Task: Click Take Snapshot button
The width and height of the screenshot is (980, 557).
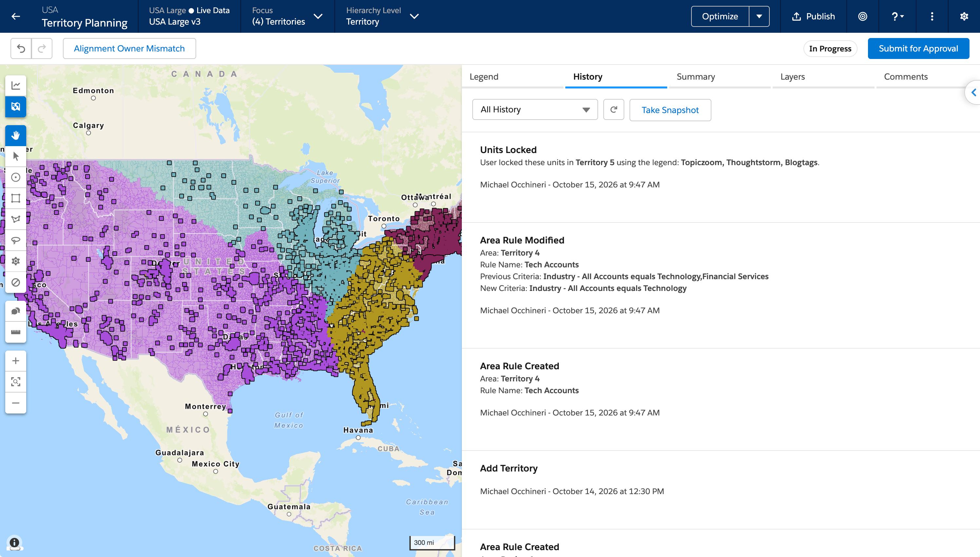Action: tap(670, 110)
